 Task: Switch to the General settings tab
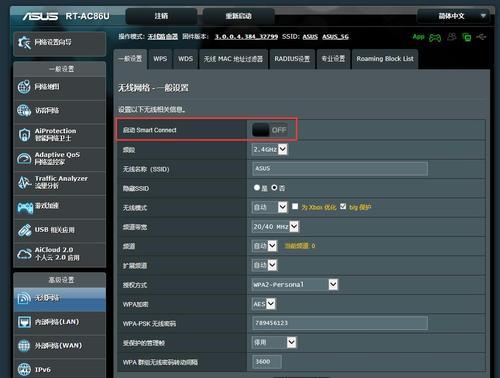[130, 59]
